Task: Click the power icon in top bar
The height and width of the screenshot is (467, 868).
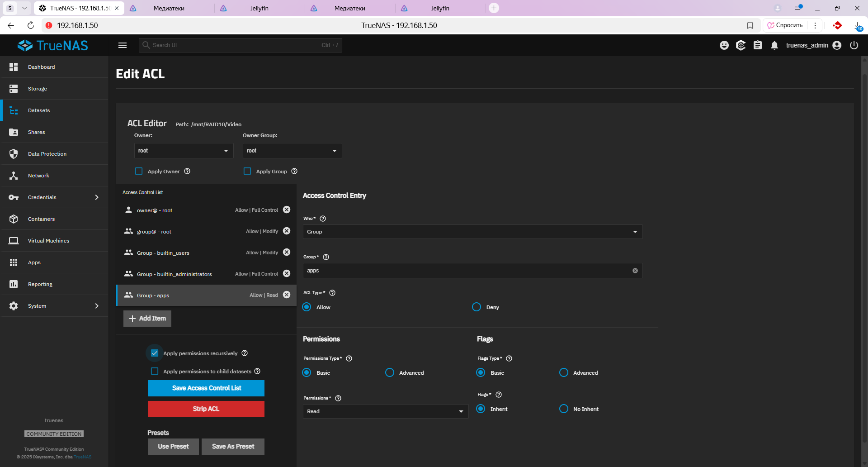Action: pos(854,45)
